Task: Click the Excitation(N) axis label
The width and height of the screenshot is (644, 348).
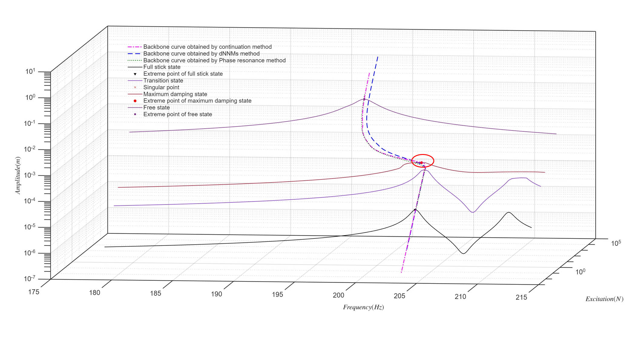Action: click(604, 299)
